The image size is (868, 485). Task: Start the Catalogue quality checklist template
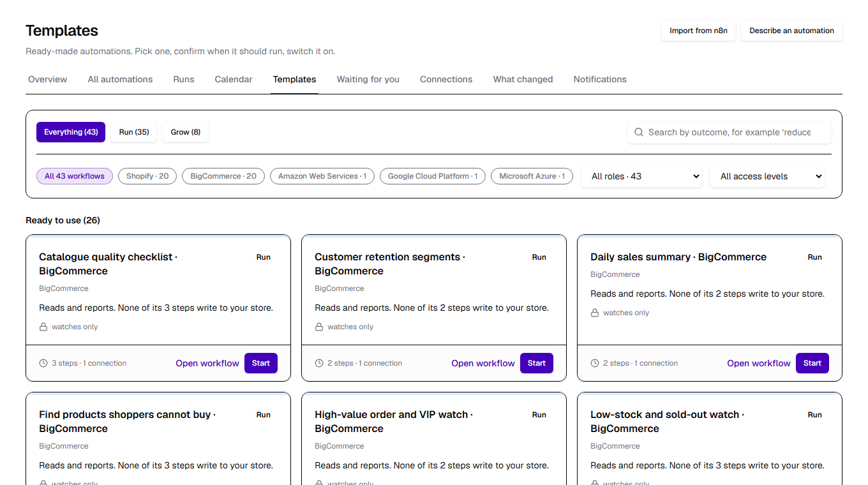click(x=261, y=363)
